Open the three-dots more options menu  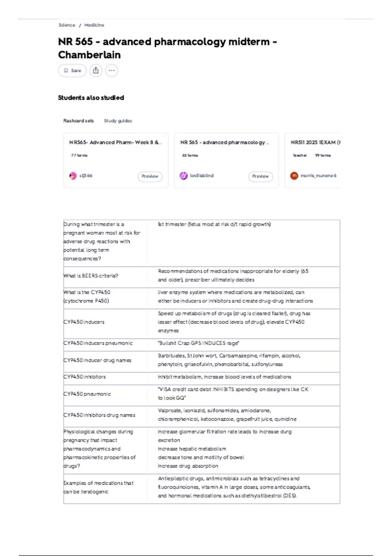pos(112,70)
